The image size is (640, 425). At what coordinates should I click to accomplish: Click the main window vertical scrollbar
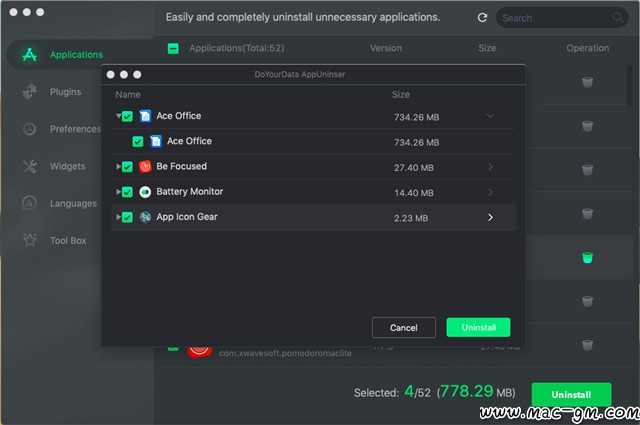point(629,85)
